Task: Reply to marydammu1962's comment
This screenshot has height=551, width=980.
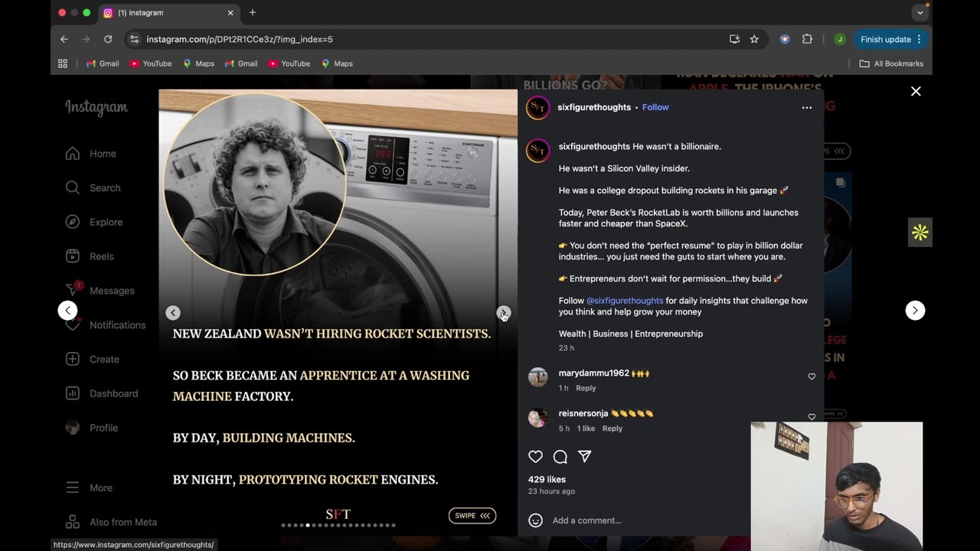Action: click(x=586, y=388)
